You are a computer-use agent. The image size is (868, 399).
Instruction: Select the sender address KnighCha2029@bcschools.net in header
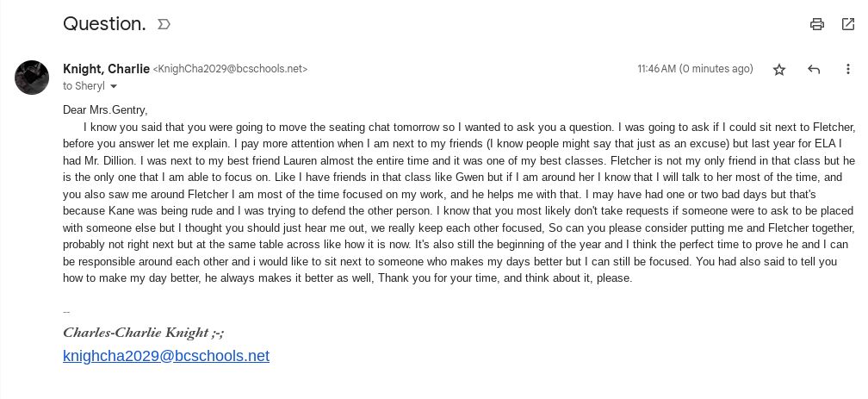230,69
